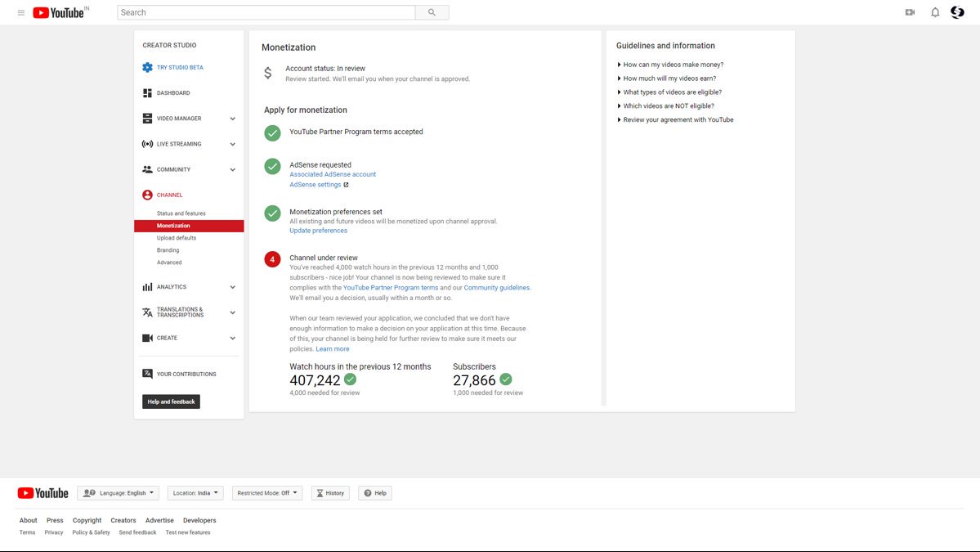Click the checkmark beside Partner Program terms
The width and height of the screenshot is (980, 552).
tap(272, 132)
